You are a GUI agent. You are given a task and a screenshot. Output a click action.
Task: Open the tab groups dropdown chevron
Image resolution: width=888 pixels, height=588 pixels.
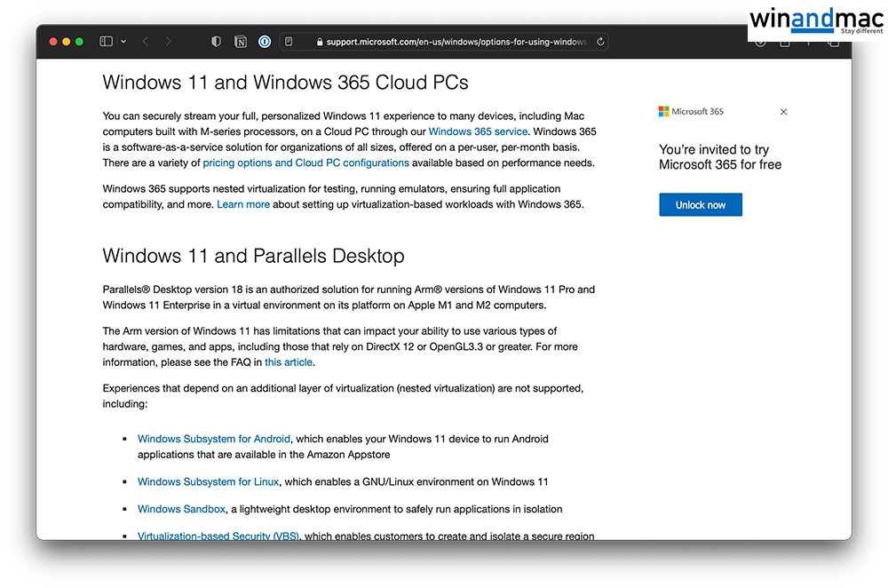[123, 42]
